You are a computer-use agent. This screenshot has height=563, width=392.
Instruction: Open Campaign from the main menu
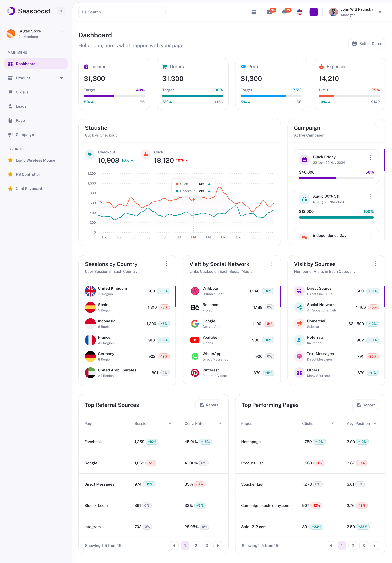tap(25, 135)
